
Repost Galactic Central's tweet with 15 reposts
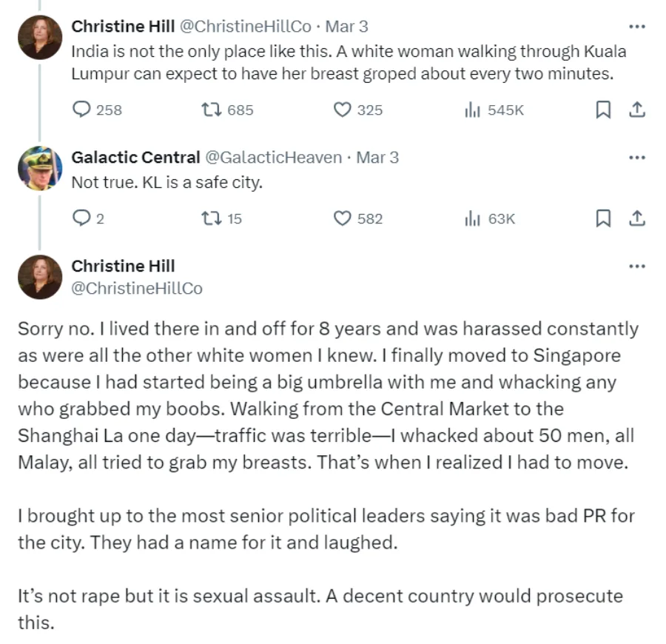click(211, 218)
